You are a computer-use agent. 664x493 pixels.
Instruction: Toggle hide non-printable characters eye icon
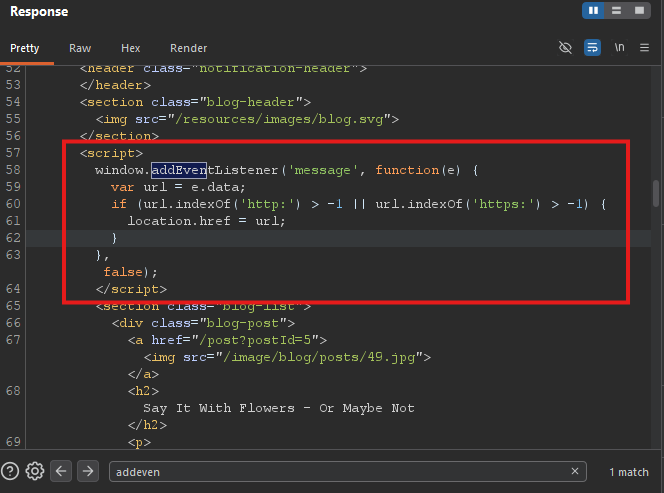coord(565,47)
